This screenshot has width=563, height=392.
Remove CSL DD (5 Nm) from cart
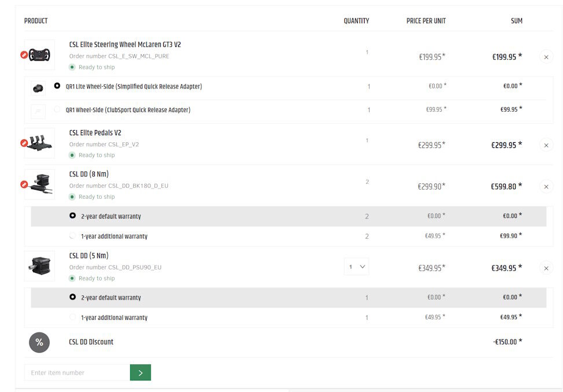[x=546, y=268]
